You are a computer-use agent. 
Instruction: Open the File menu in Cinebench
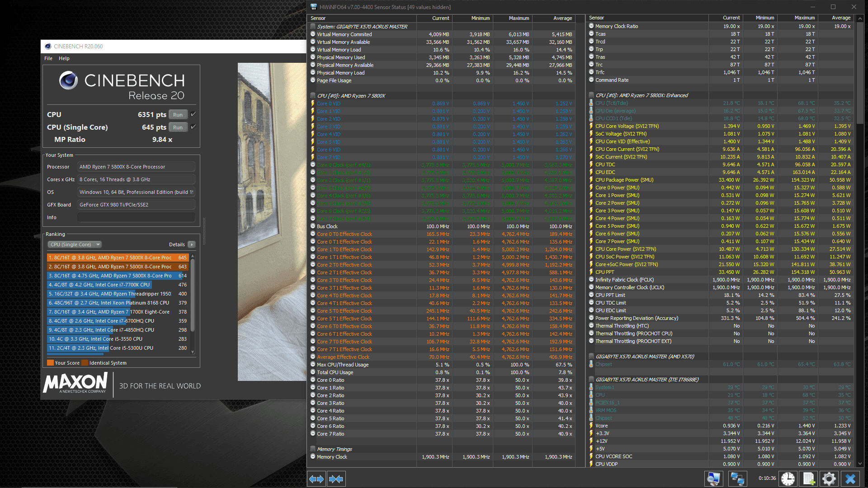coord(48,58)
